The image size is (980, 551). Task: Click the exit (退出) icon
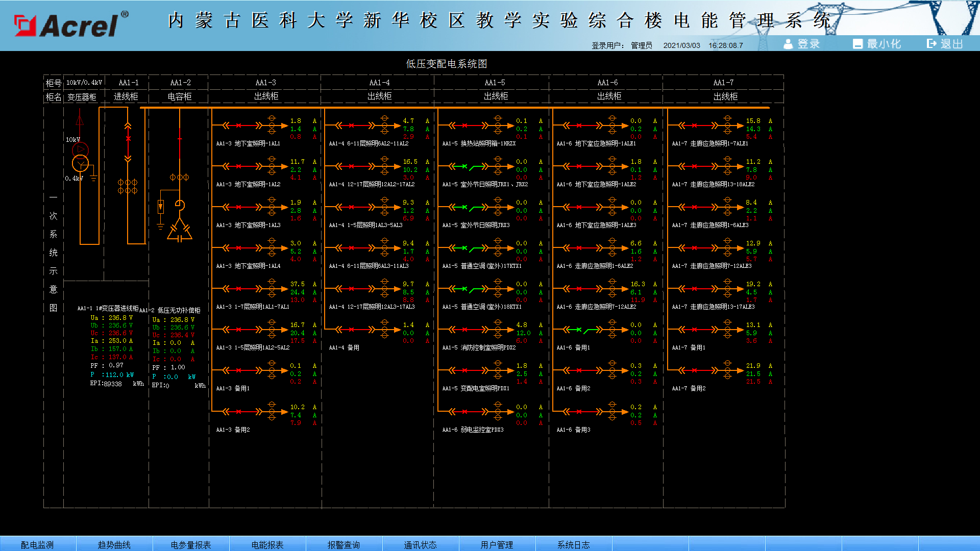[x=932, y=44]
